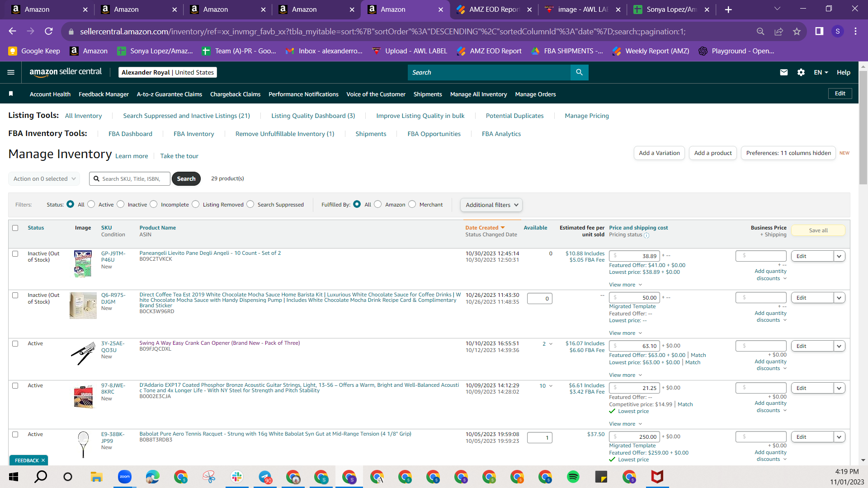This screenshot has width=868, height=488.
Task: Click the Add a Variation button
Action: 659,153
